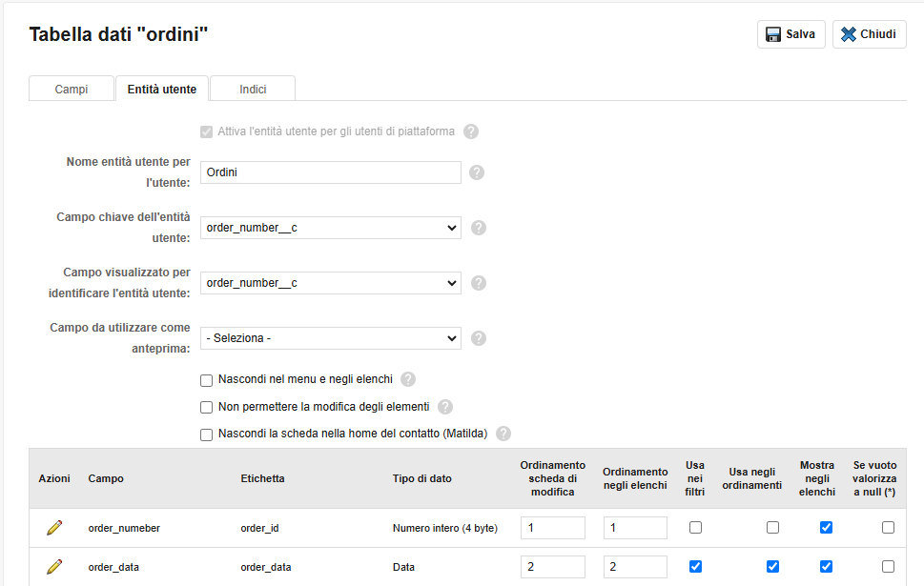924x586 pixels.
Task: Toggle Nascondi la scheda nella home checkbox
Action: click(207, 434)
